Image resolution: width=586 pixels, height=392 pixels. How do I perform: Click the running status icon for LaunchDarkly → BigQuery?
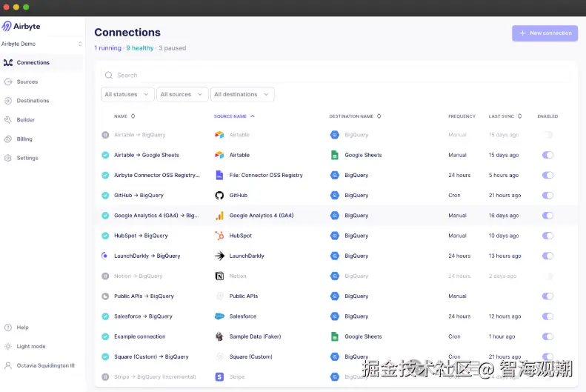coord(105,256)
